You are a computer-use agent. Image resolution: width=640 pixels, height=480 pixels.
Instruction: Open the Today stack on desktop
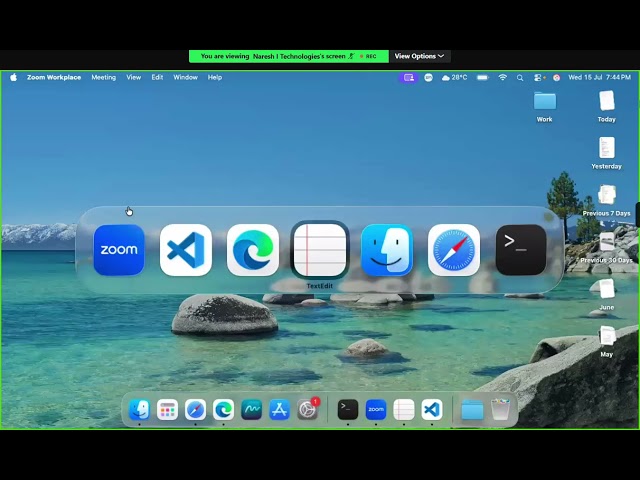click(x=607, y=107)
